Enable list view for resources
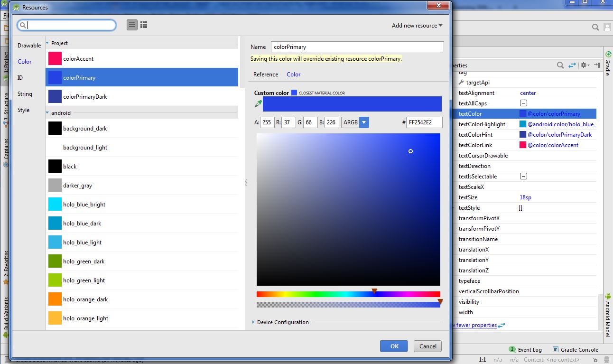This screenshot has width=613, height=364. point(131,24)
